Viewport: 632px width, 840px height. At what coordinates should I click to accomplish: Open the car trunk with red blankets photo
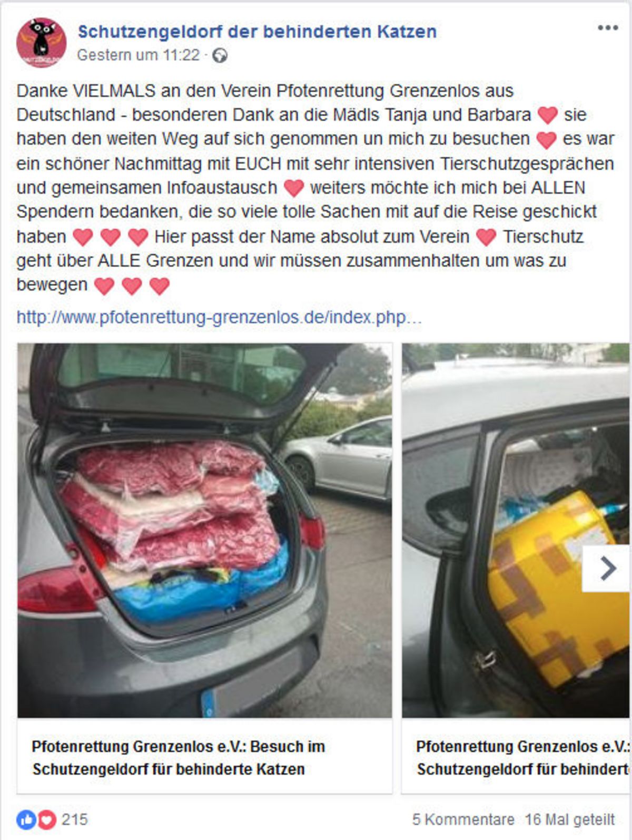tap(205, 530)
